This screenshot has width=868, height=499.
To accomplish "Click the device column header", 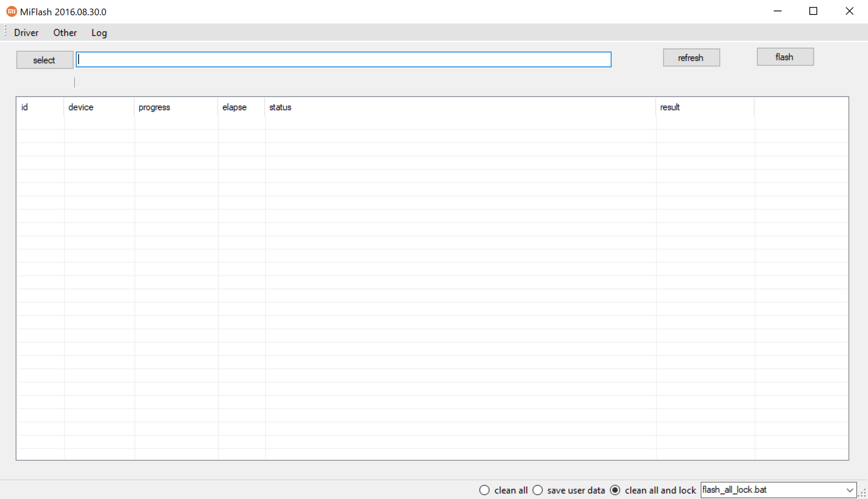I will click(99, 107).
